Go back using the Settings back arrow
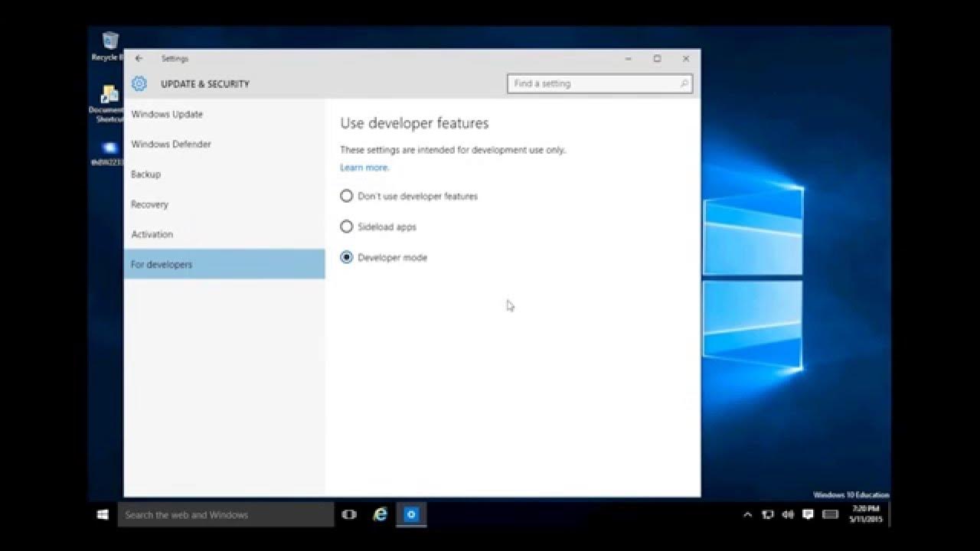980x551 pixels. (x=139, y=58)
